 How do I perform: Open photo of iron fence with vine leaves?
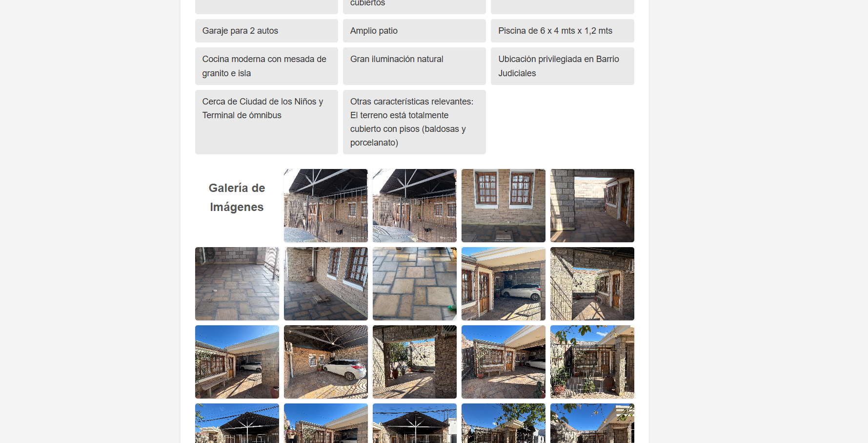pyautogui.click(x=592, y=361)
